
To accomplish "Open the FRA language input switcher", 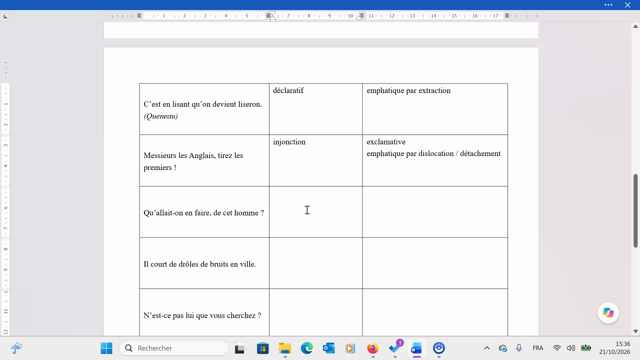I will (x=538, y=348).
